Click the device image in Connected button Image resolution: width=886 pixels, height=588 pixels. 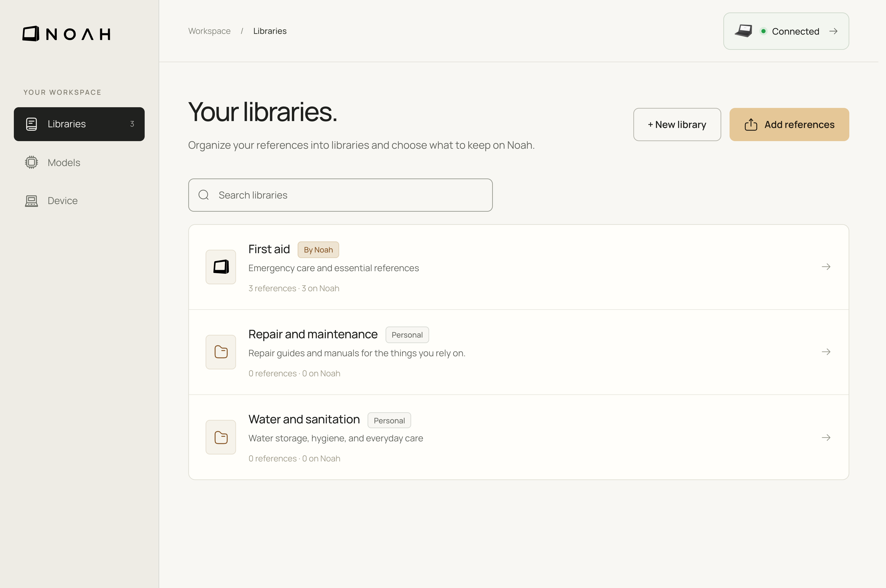click(x=744, y=31)
